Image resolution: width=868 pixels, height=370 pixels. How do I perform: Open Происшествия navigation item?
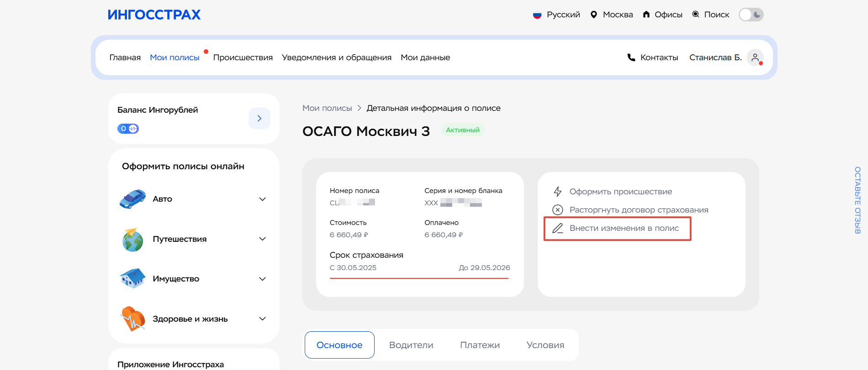(243, 57)
